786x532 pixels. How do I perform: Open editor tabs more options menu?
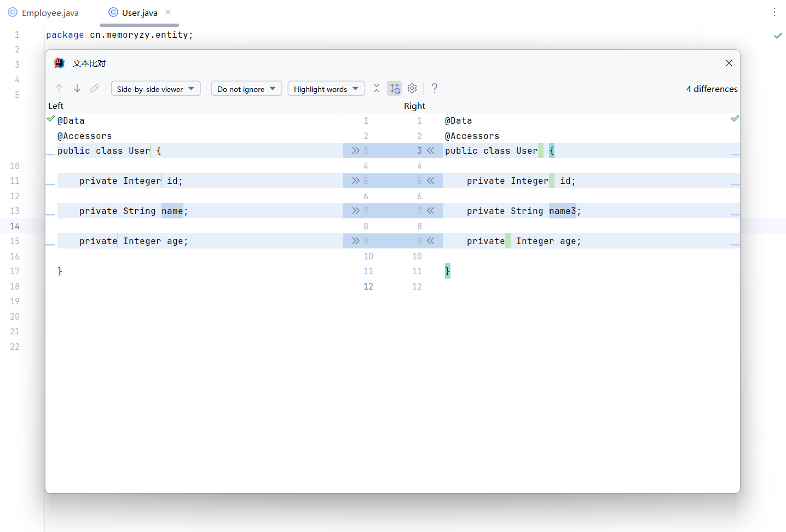[x=774, y=12]
